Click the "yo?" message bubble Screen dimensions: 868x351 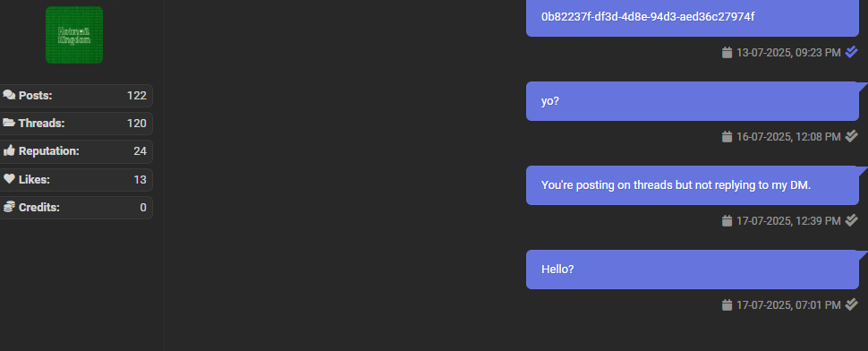(x=692, y=101)
